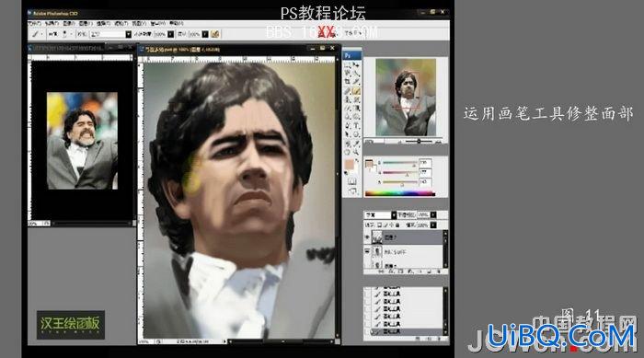Image resolution: width=644 pixels, height=358 pixels.
Task: Select the Blur tool in the toolbox
Action: pos(348,116)
